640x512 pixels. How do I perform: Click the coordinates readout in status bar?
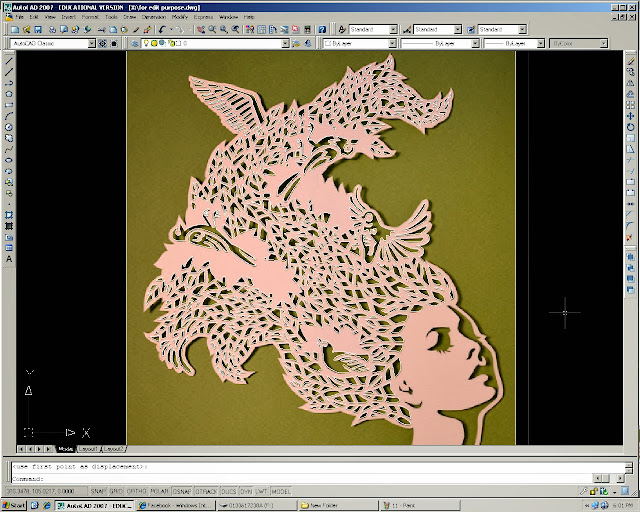(x=46, y=491)
